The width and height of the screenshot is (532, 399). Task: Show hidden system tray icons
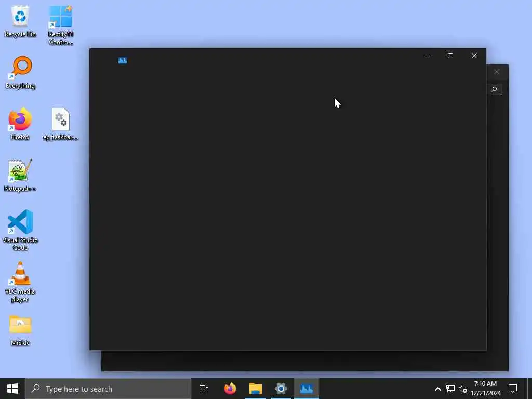437,389
